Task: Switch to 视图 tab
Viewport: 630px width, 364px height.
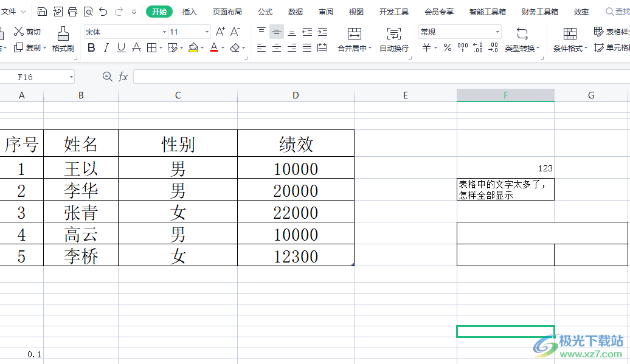Action: click(x=356, y=12)
